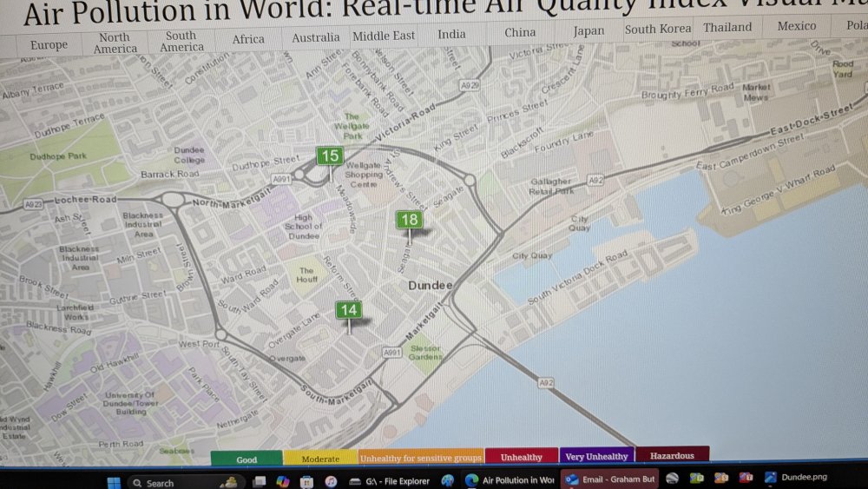Select the Australia region tab
The image size is (868, 489).
(316, 37)
